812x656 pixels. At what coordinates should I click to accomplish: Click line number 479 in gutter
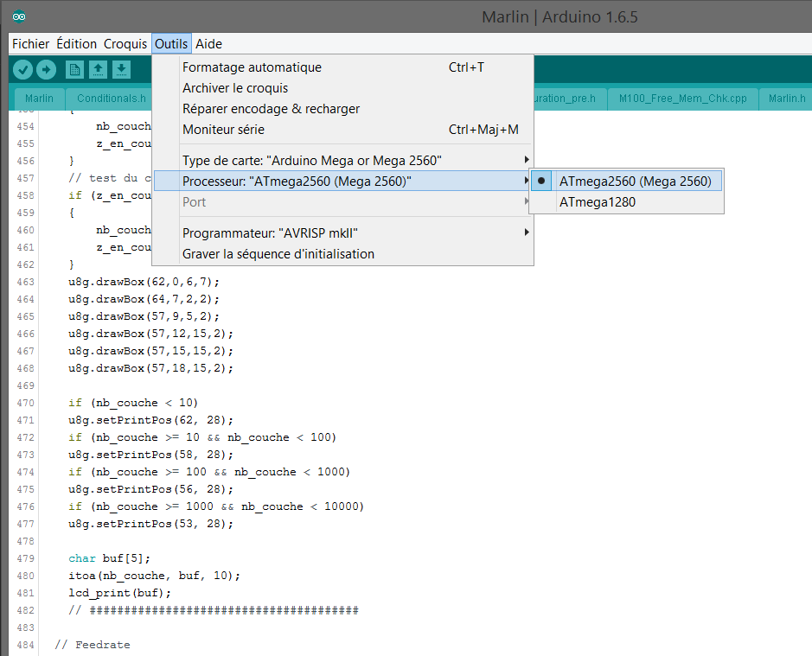(x=25, y=558)
